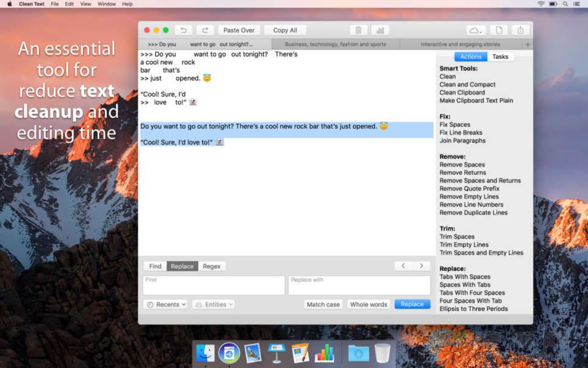Image resolution: width=588 pixels, height=368 pixels.
Task: Click the Find text input field
Action: (x=214, y=285)
